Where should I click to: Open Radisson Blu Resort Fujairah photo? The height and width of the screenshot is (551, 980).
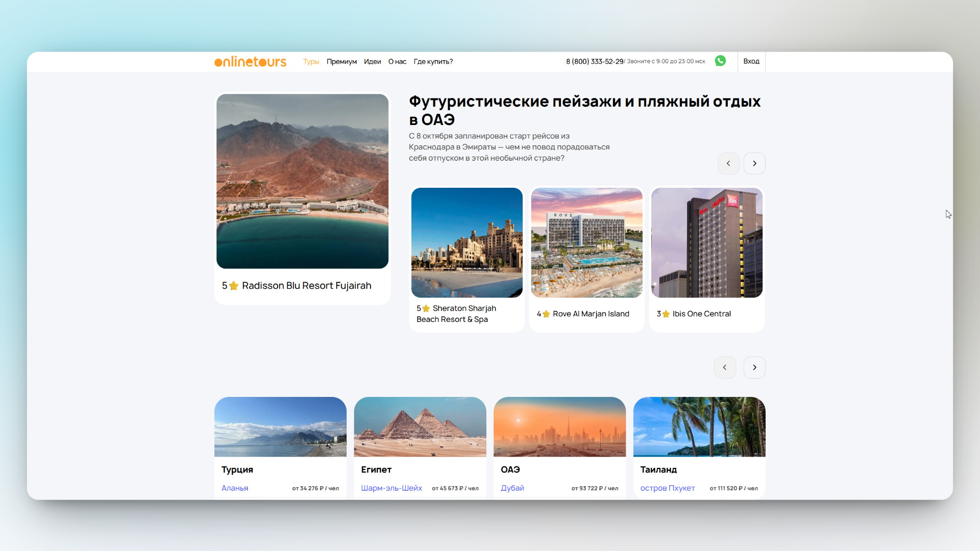tap(302, 181)
